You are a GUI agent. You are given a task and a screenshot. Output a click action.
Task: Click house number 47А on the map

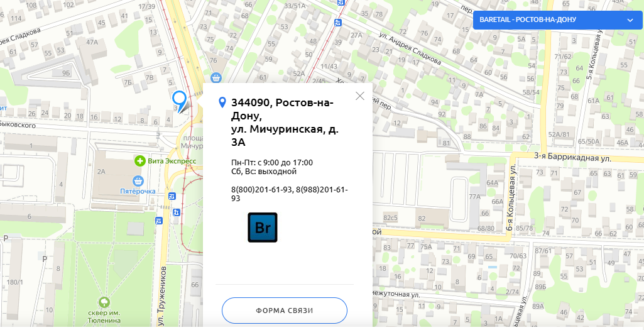[92, 42]
